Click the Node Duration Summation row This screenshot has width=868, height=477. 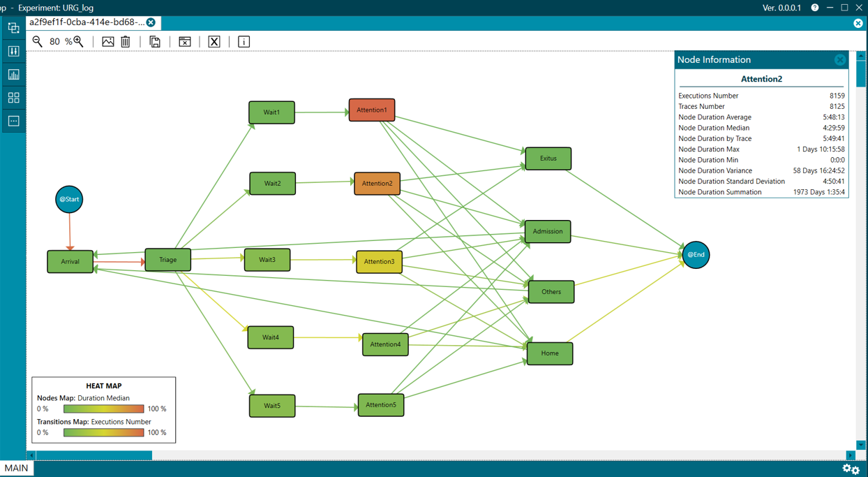(761, 192)
